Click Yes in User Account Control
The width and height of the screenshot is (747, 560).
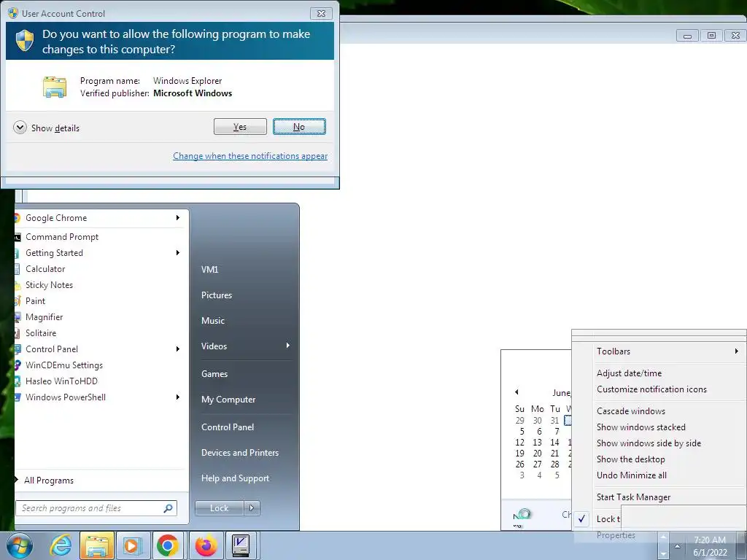tap(240, 127)
